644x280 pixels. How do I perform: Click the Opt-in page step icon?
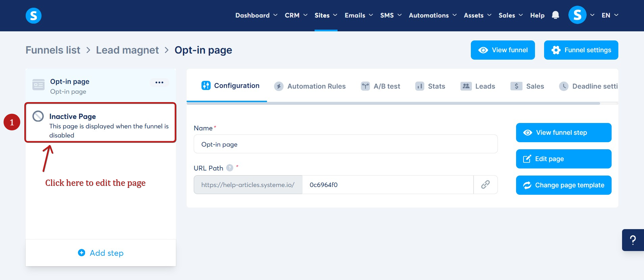[38, 85]
